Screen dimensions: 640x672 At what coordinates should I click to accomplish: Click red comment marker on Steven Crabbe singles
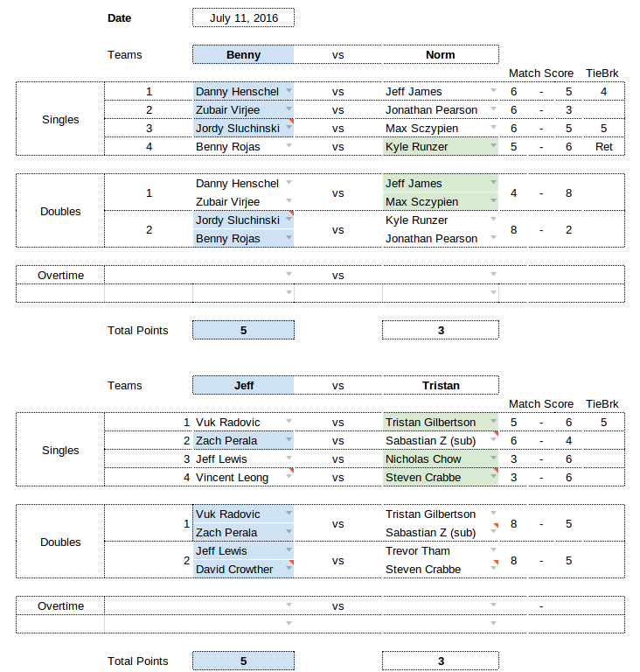tap(496, 471)
